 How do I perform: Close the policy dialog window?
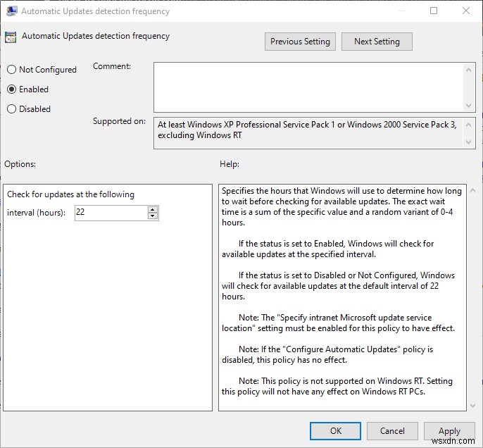466,11
